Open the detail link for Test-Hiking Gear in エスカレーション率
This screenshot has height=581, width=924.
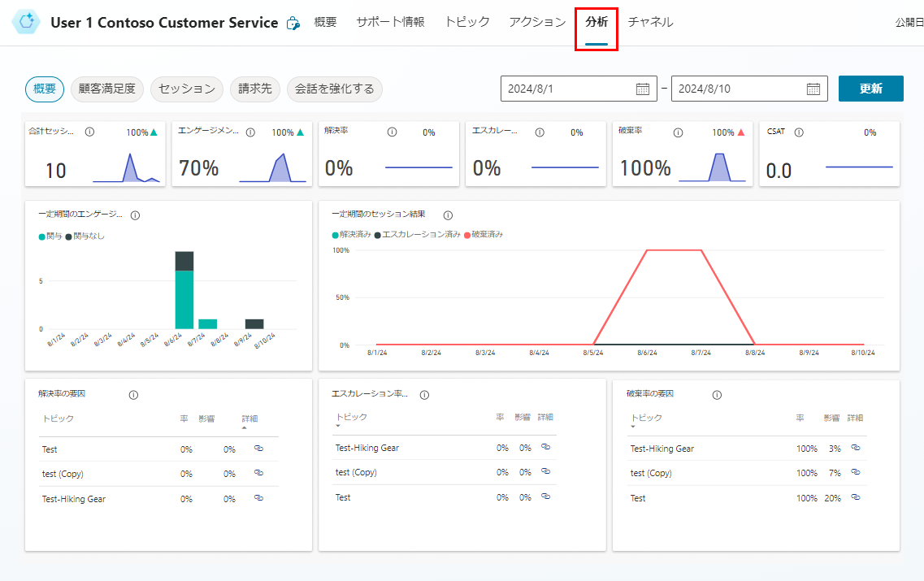[x=546, y=447]
